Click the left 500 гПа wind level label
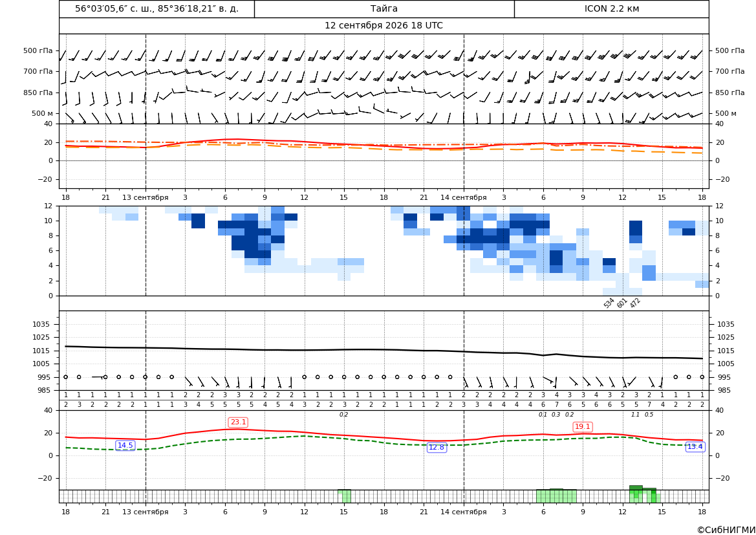 [38, 50]
